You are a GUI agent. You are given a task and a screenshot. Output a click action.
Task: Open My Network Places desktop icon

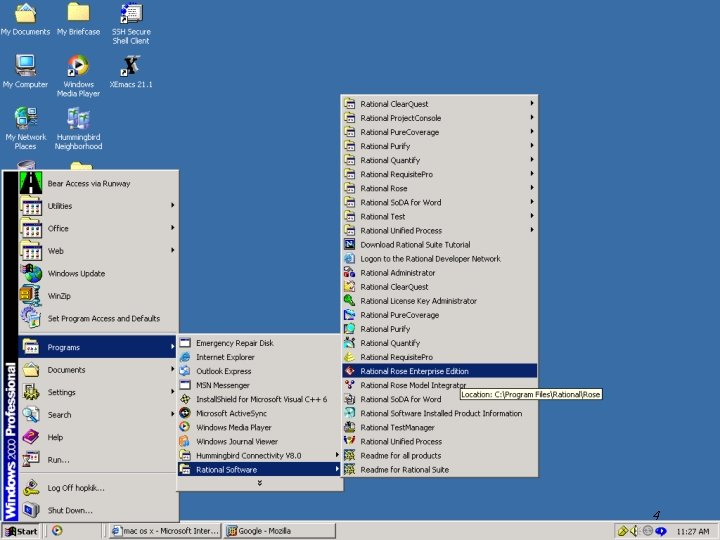click(x=25, y=128)
